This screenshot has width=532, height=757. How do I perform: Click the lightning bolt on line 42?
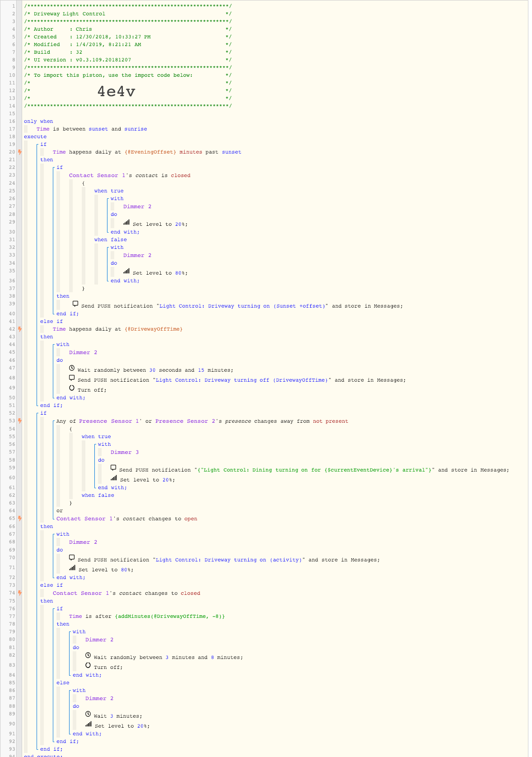(x=20, y=329)
